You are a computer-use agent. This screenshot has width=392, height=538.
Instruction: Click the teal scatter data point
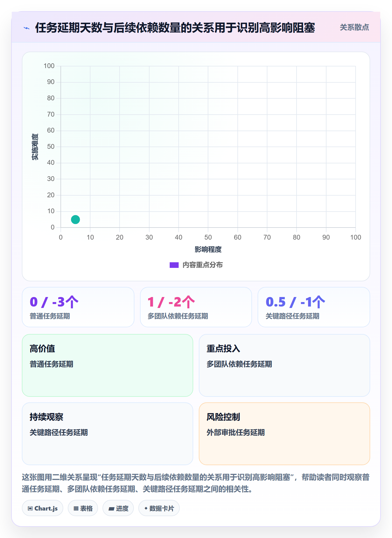(75, 219)
